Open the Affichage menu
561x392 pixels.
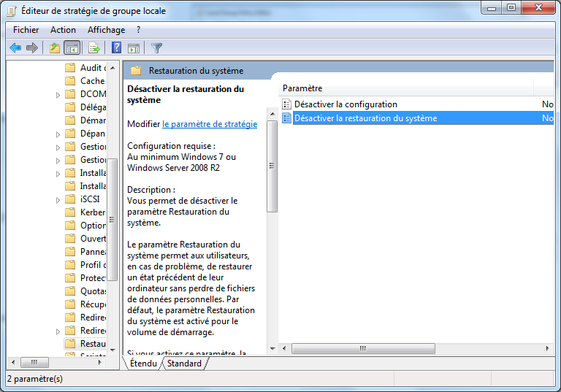(x=106, y=30)
